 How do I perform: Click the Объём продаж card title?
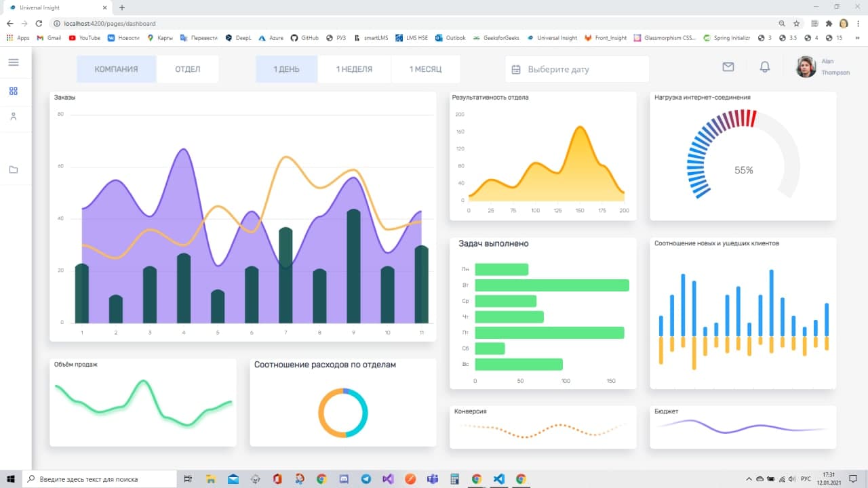point(76,365)
